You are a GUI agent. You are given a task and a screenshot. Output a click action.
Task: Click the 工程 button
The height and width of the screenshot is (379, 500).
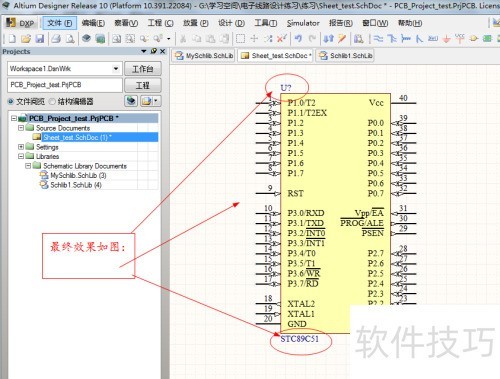tap(143, 85)
